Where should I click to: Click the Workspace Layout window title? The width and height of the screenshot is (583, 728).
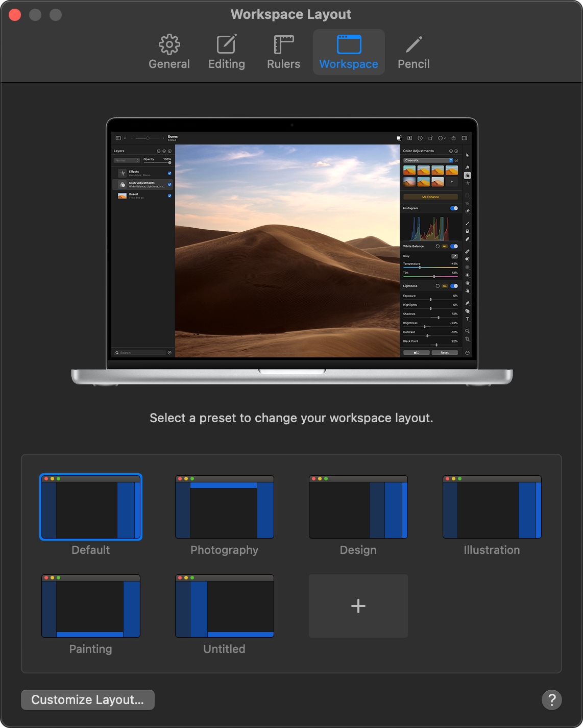coord(291,14)
